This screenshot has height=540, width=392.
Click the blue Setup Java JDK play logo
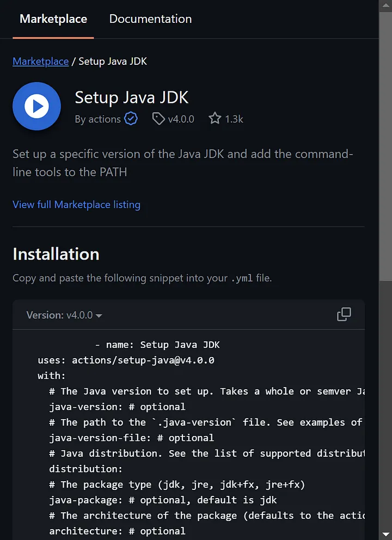pyautogui.click(x=36, y=106)
